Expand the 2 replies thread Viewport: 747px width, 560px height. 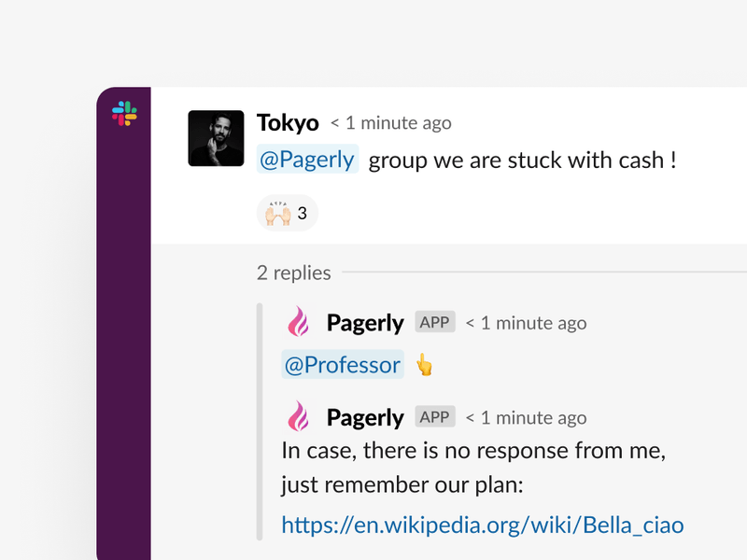[293, 273]
